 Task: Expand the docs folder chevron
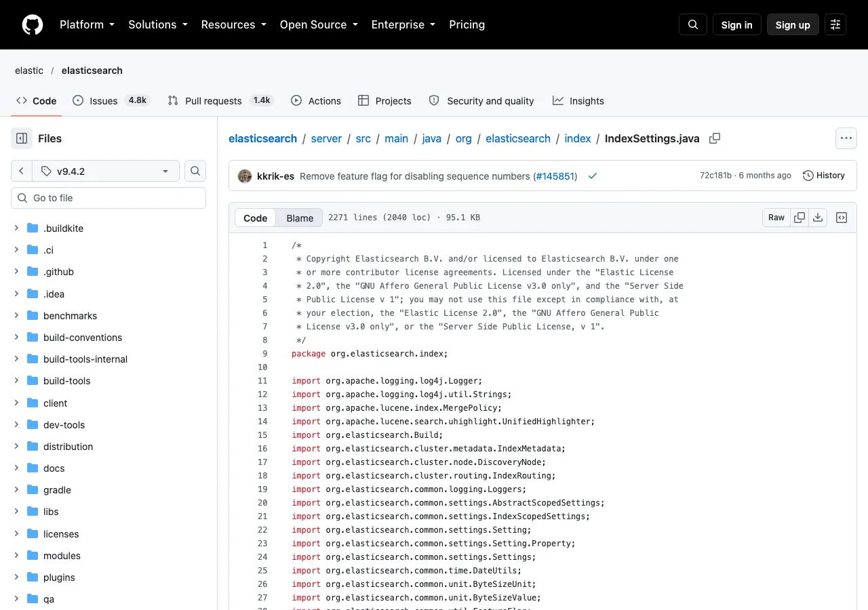(16, 468)
